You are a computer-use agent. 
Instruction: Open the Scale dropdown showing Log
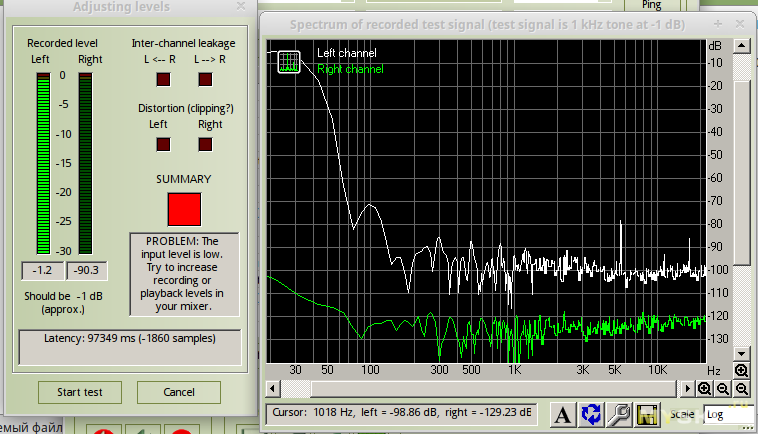pos(728,415)
